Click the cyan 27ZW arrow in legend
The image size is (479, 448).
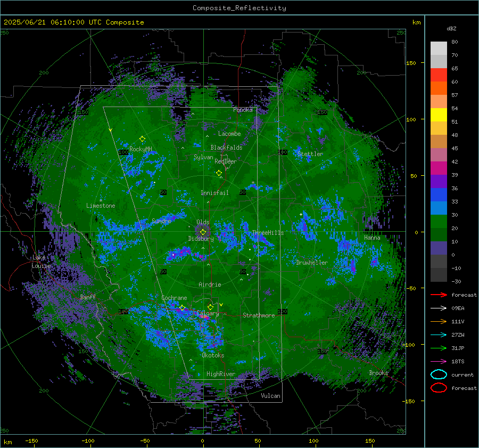click(x=439, y=335)
